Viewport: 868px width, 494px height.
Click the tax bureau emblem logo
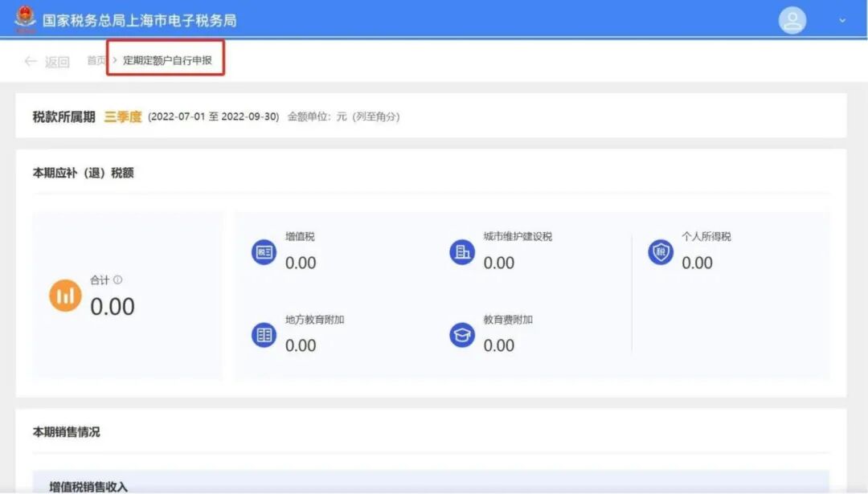(25, 18)
